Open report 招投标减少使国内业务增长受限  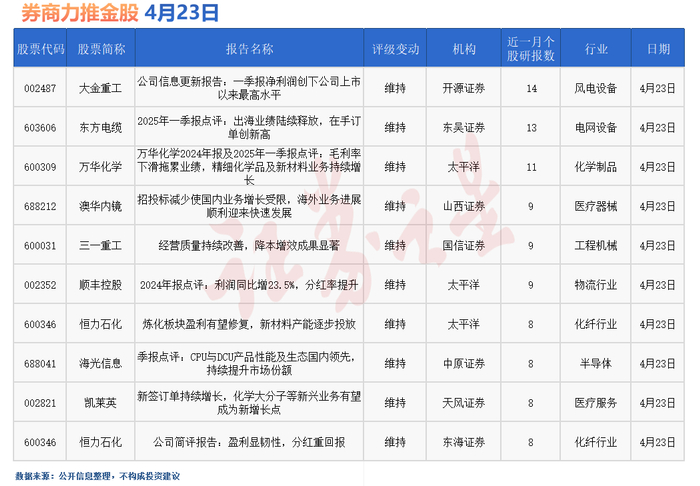pos(249,206)
